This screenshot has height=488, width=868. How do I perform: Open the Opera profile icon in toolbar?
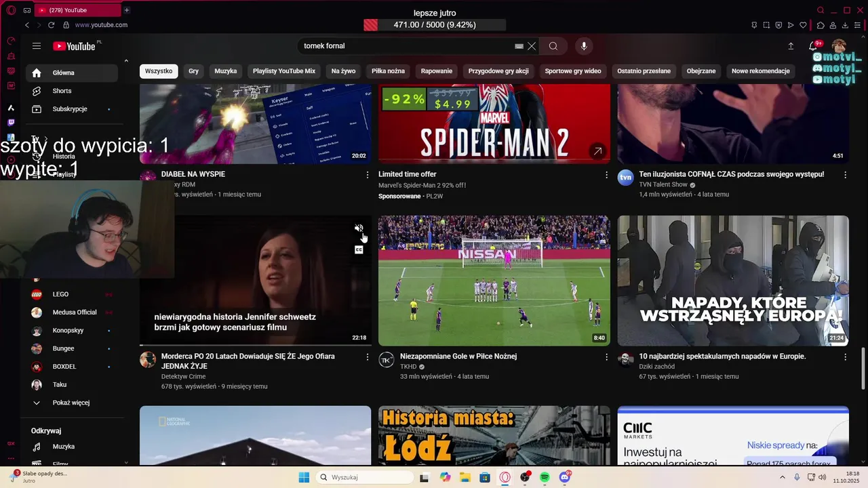tap(833, 25)
